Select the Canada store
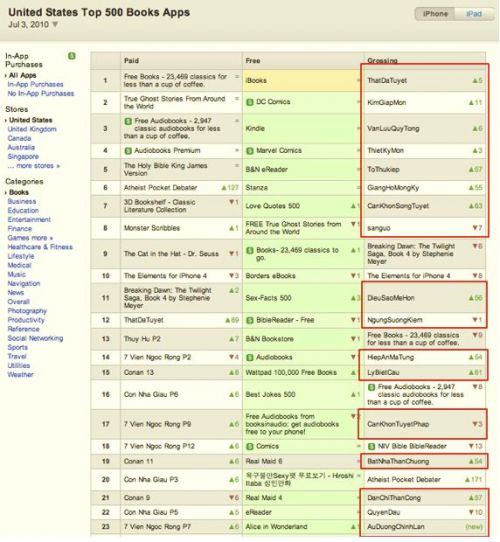Image resolution: width=500 pixels, height=542 pixels. coord(19,138)
